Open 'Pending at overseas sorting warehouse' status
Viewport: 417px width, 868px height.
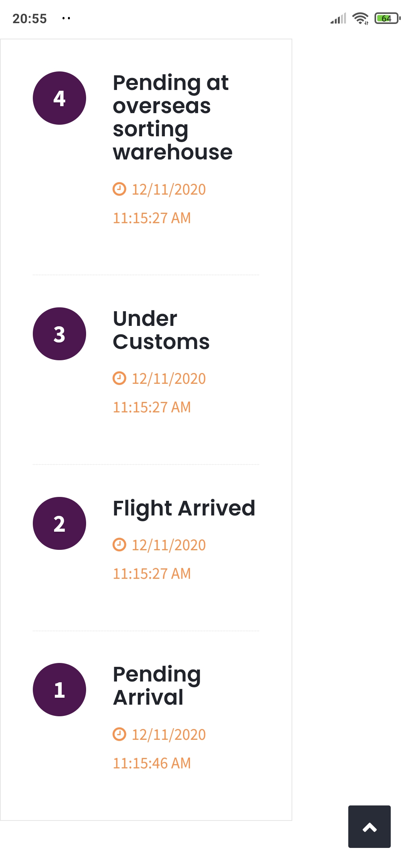pos(173,117)
